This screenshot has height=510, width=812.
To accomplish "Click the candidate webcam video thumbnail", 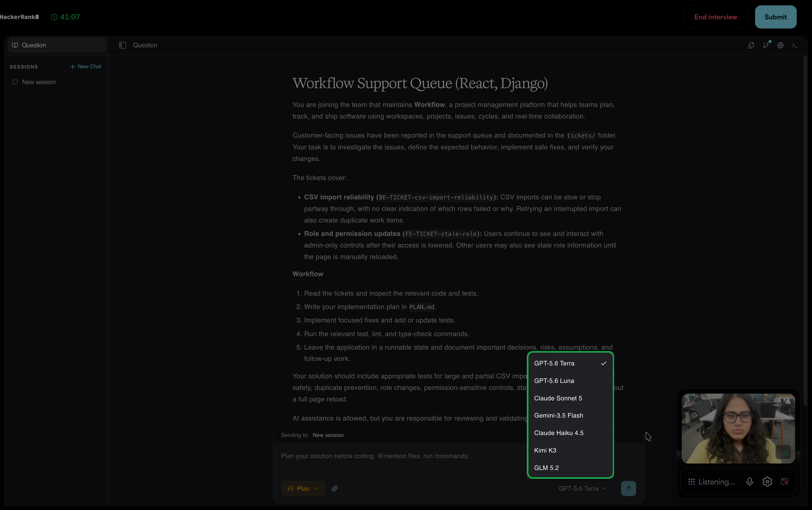I will 738,428.
